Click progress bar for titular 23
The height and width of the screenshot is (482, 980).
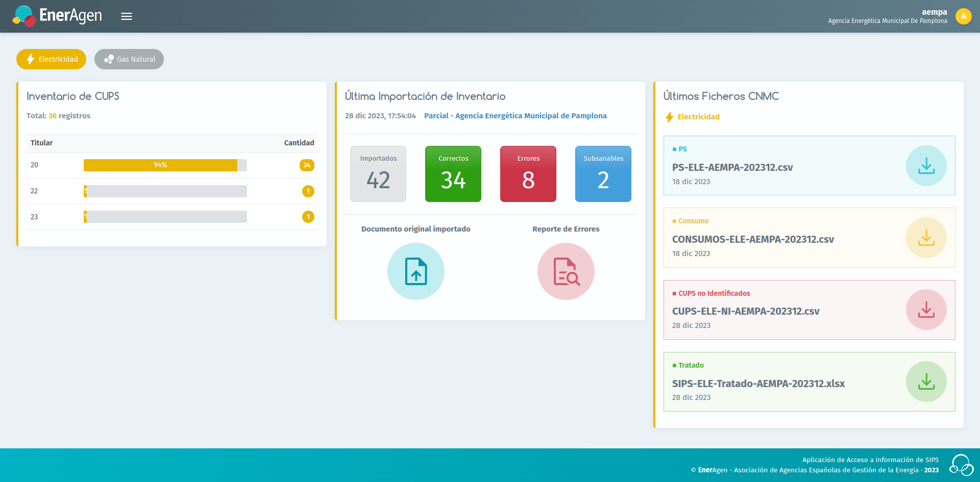point(165,217)
